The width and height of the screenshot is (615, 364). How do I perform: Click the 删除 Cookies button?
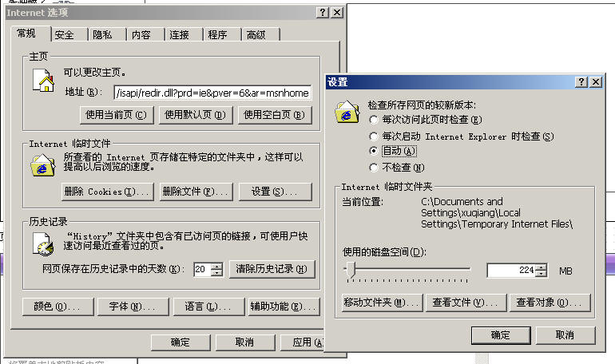tap(108, 192)
